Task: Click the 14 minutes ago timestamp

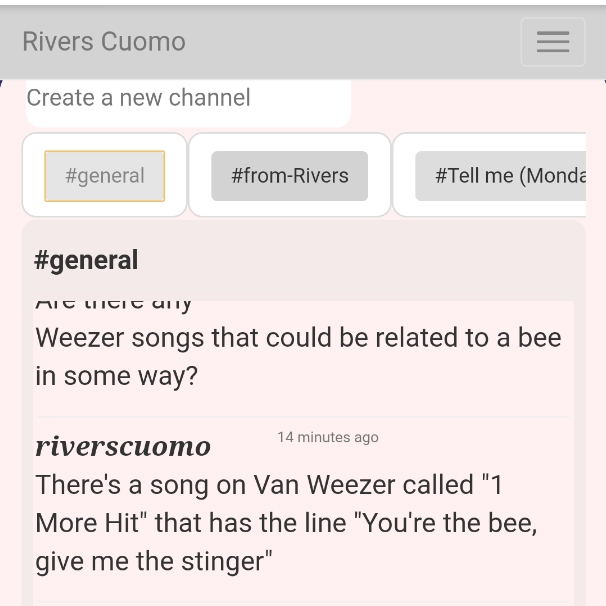Action: coord(328,437)
